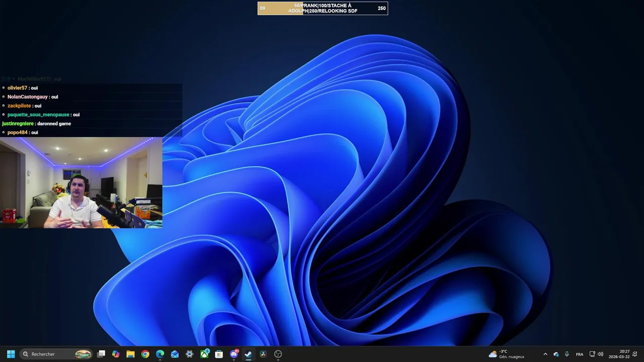Open Discord from the taskbar
The height and width of the screenshot is (362, 644).
coord(233,354)
